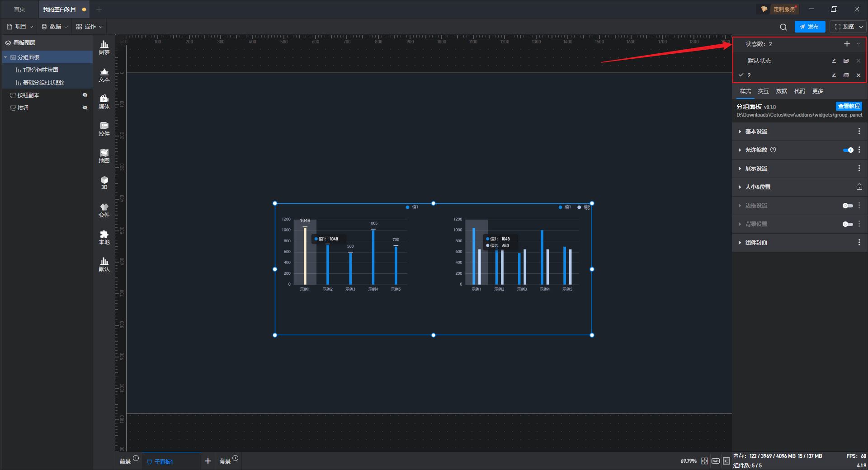This screenshot has height=470, width=868.
Task: Collapse the 分组面板 tree node
Action: (x=5, y=57)
